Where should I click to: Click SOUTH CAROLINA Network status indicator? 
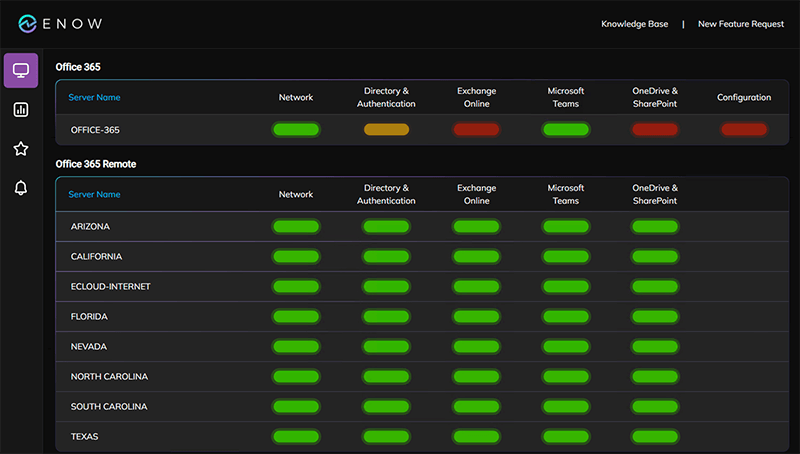296,407
